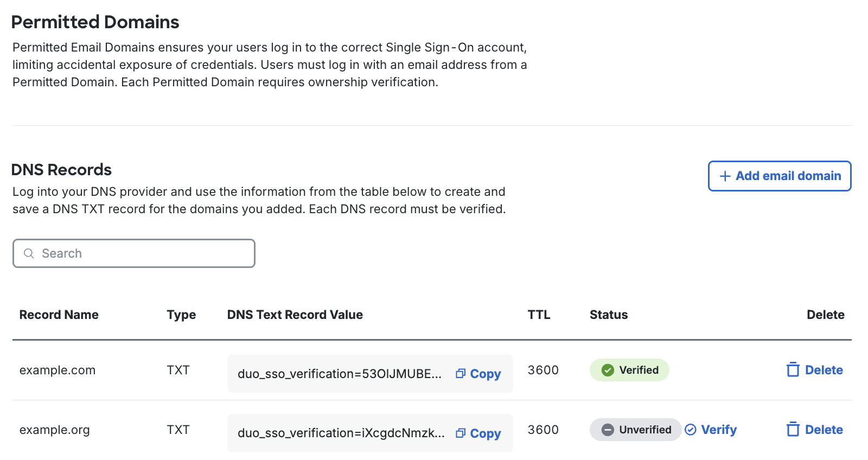Image resolution: width=868 pixels, height=460 pixels.
Task: Click the Record Name column header
Action: coord(59,315)
